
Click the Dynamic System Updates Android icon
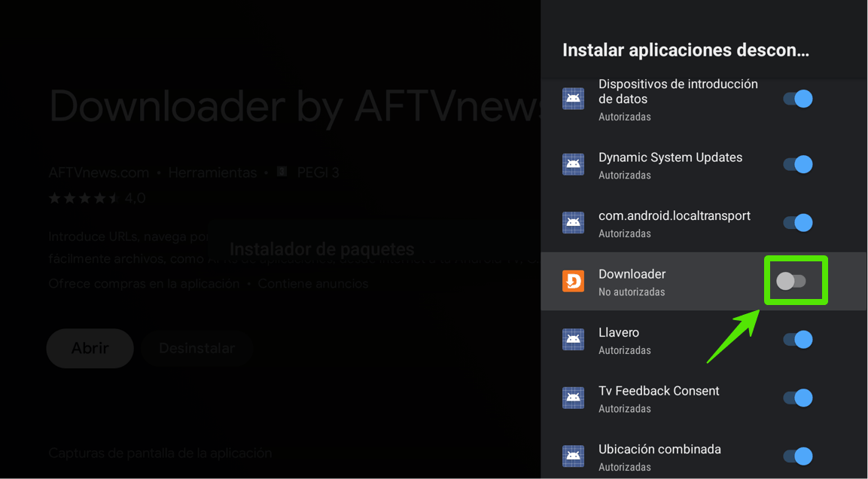[573, 164]
